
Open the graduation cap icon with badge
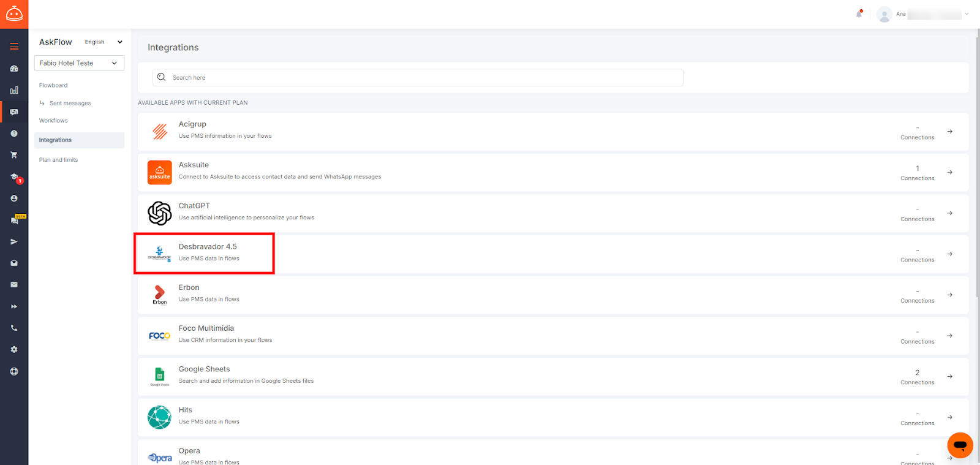(x=15, y=177)
